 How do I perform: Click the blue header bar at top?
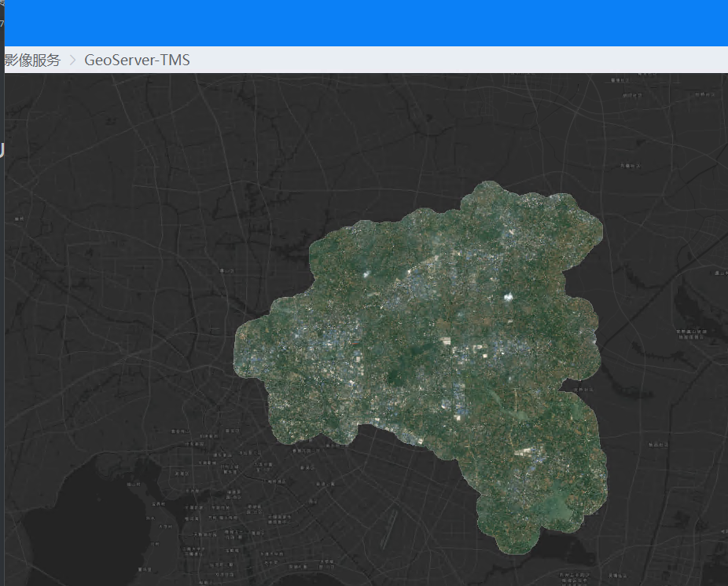[364, 23]
